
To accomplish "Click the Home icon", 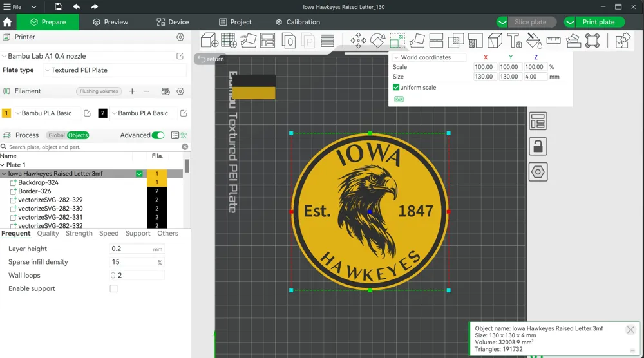I will (x=7, y=22).
